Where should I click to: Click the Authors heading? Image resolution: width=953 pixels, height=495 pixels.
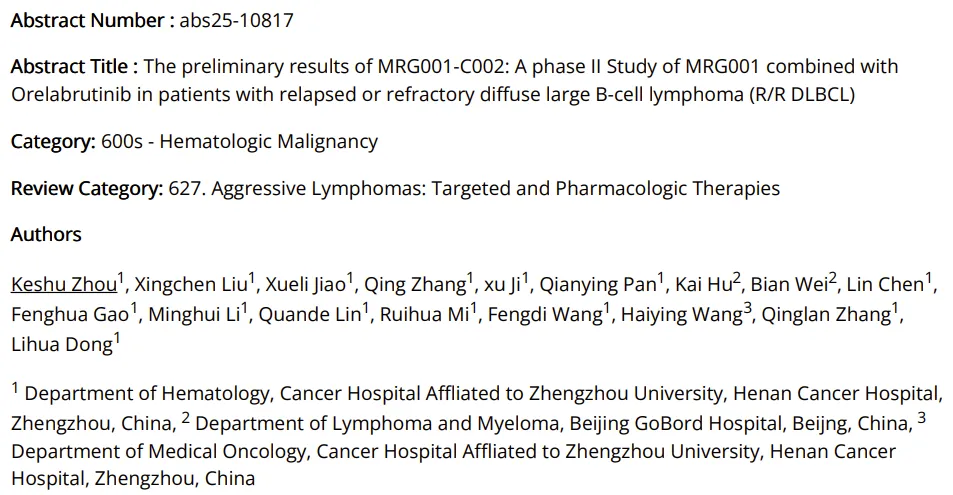point(46,235)
